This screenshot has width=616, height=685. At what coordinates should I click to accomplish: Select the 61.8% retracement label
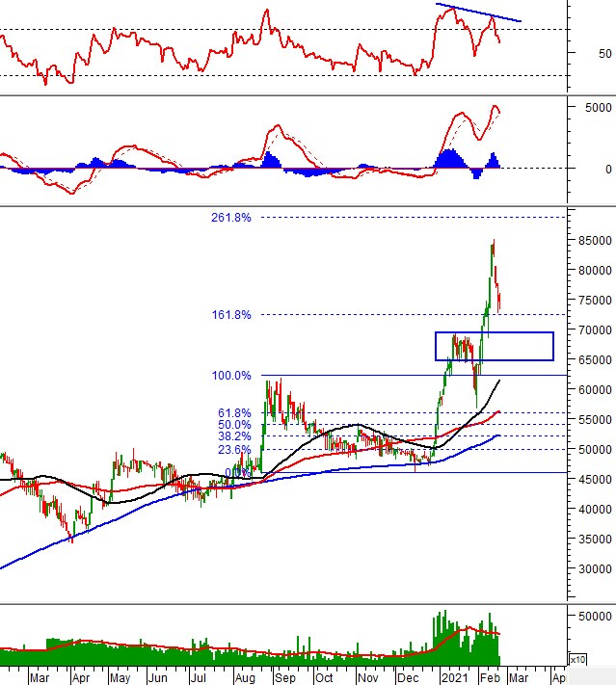pos(234,413)
